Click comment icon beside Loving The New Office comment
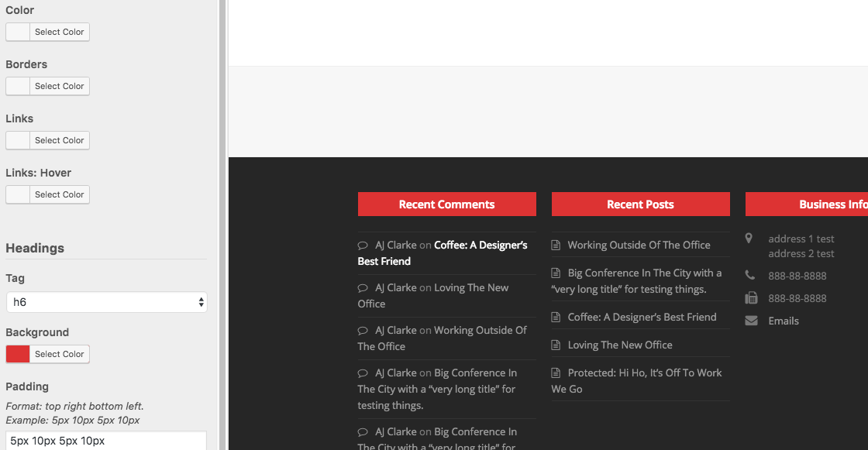 tap(363, 288)
